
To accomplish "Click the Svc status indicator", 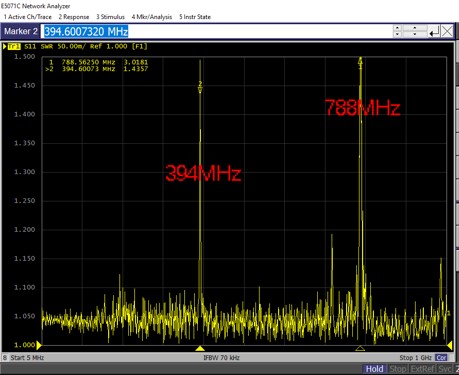I will click(x=445, y=369).
